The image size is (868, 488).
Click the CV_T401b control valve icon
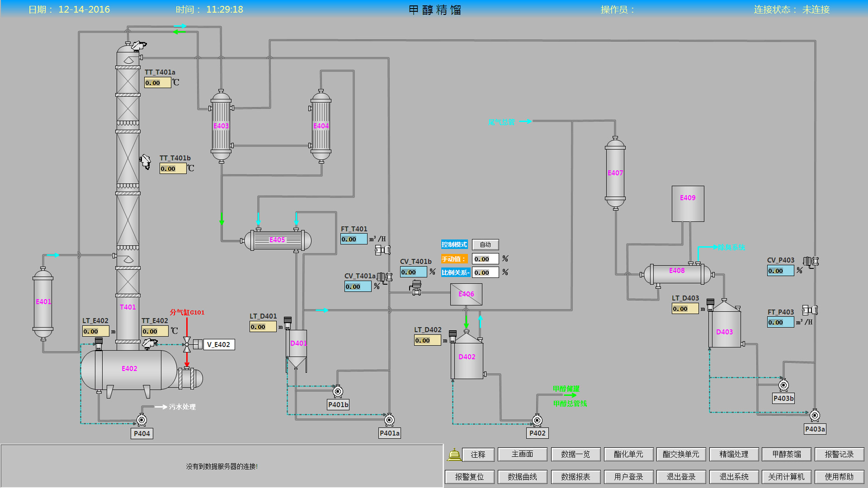[416, 287]
